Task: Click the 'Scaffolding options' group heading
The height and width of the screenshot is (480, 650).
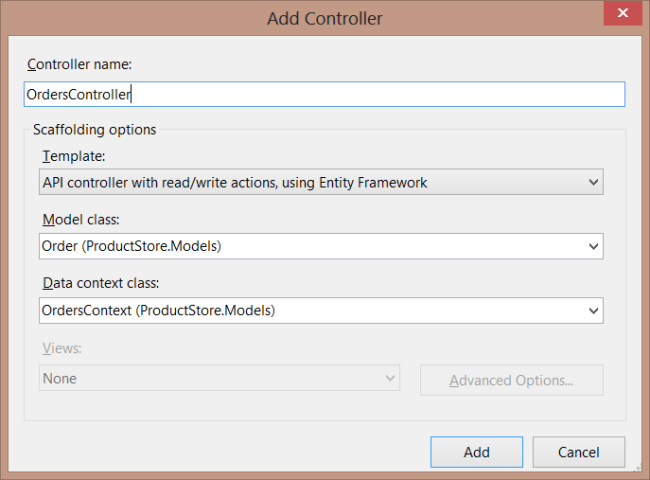Action: (94, 130)
